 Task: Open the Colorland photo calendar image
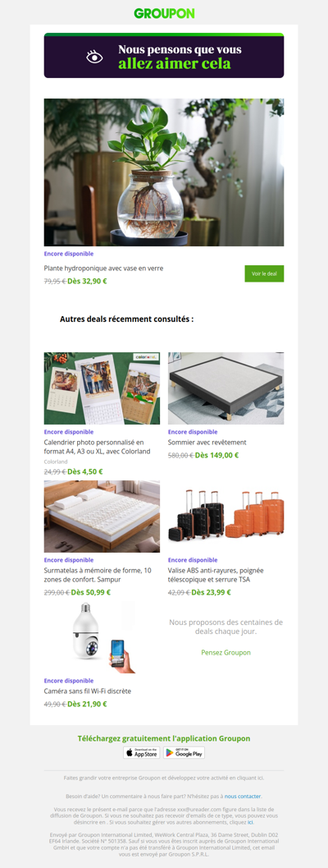coord(102,388)
